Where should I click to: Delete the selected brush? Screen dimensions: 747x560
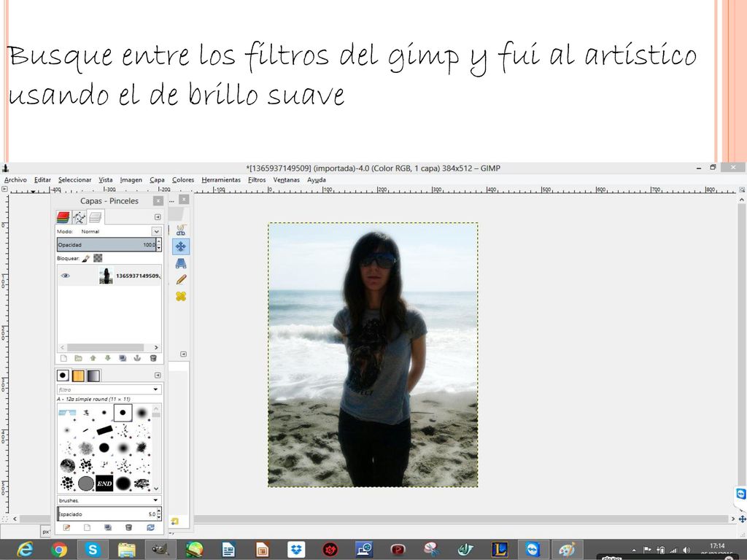tap(128, 528)
